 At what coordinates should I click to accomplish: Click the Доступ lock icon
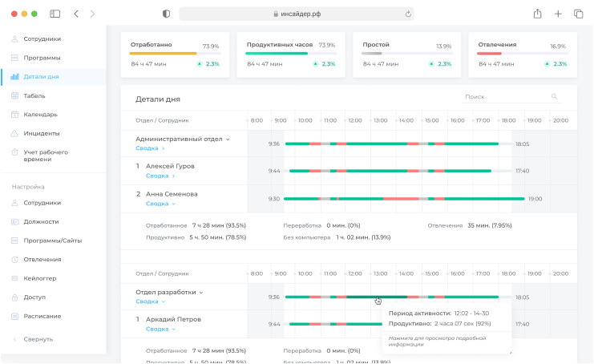click(x=14, y=297)
